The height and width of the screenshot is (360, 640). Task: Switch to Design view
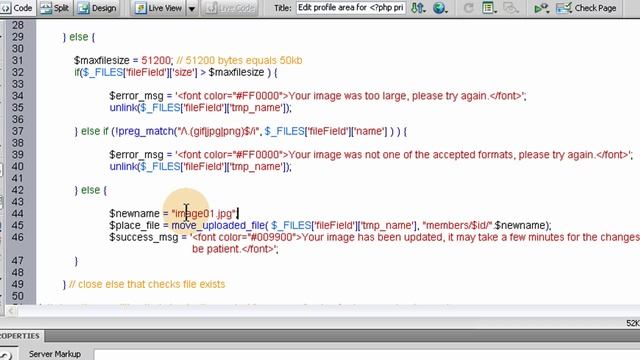[x=98, y=8]
